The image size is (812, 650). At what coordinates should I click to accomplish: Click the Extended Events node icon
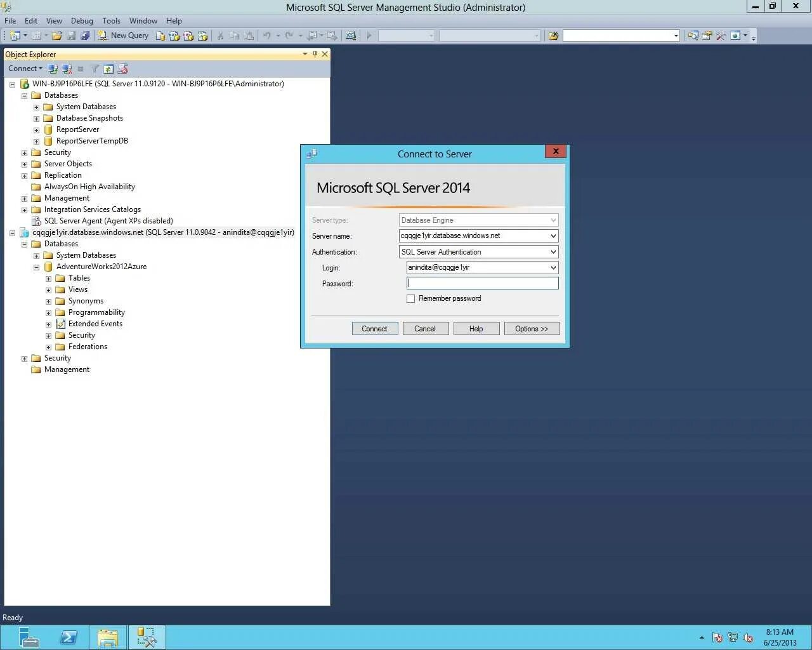tap(60, 324)
